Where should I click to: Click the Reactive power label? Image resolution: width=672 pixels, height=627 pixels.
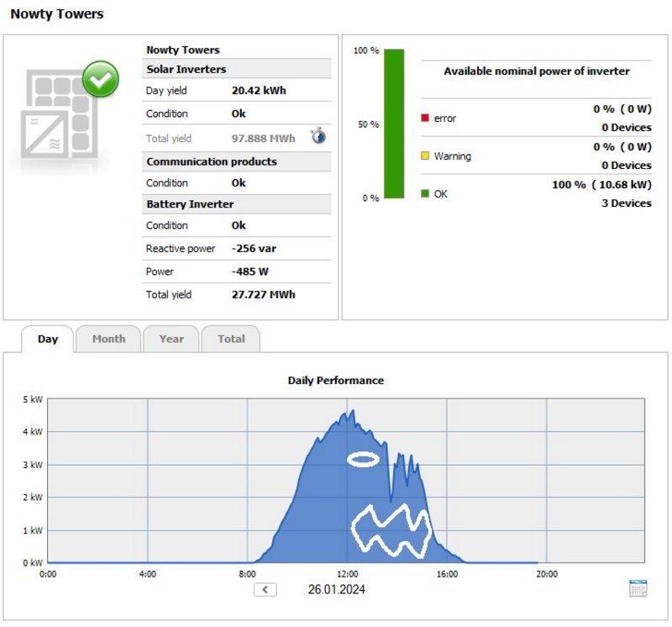point(181,249)
